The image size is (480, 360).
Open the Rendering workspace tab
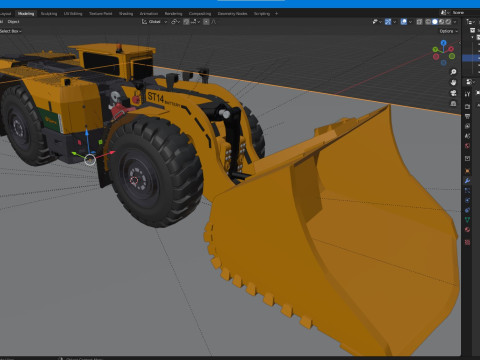point(173,14)
